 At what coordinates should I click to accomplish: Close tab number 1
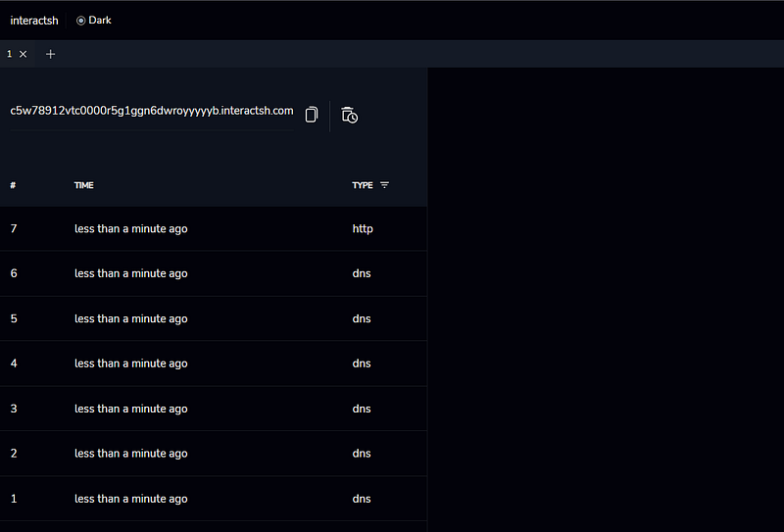point(23,54)
